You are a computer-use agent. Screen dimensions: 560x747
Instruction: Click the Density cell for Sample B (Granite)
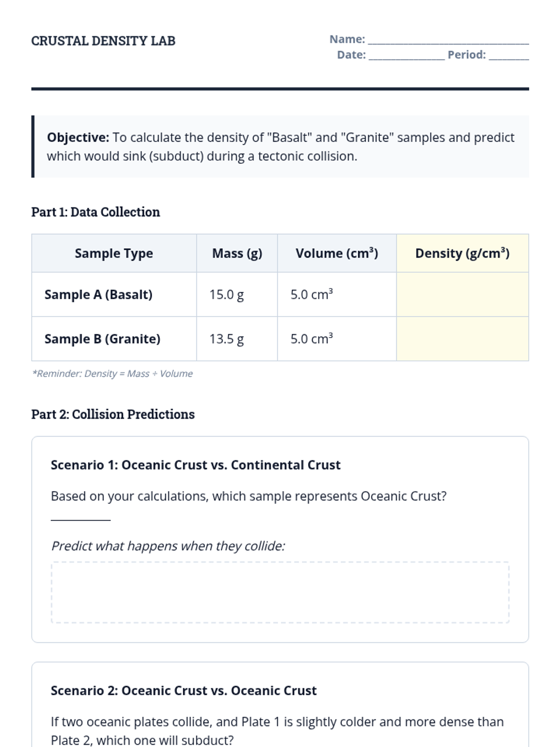462,339
